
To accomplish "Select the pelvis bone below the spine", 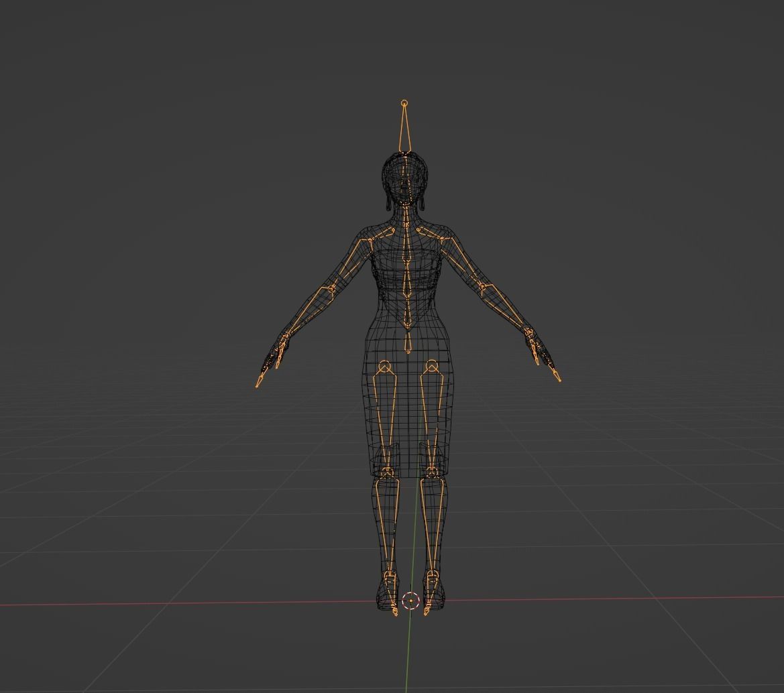I will tap(408, 340).
